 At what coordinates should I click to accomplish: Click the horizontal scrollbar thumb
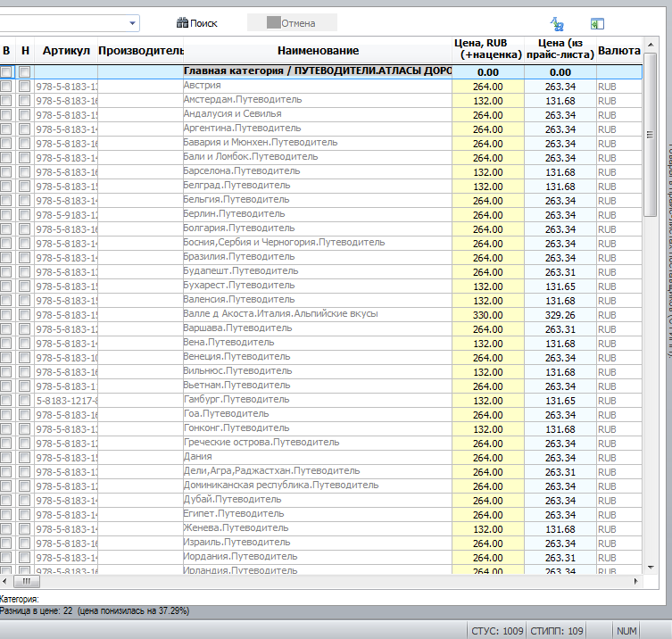27,582
